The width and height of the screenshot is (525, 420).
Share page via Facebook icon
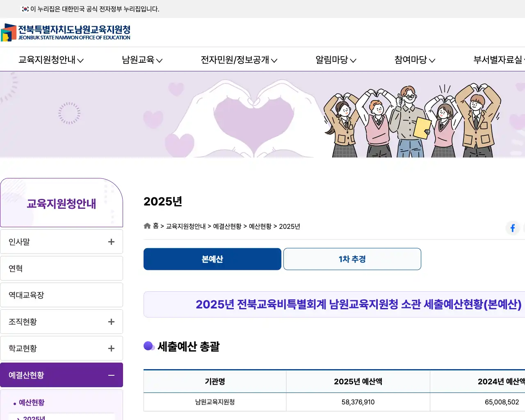pyautogui.click(x=512, y=228)
